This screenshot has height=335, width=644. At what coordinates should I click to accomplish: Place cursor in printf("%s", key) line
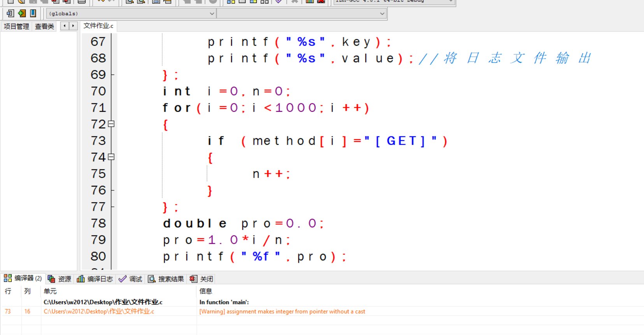(300, 42)
